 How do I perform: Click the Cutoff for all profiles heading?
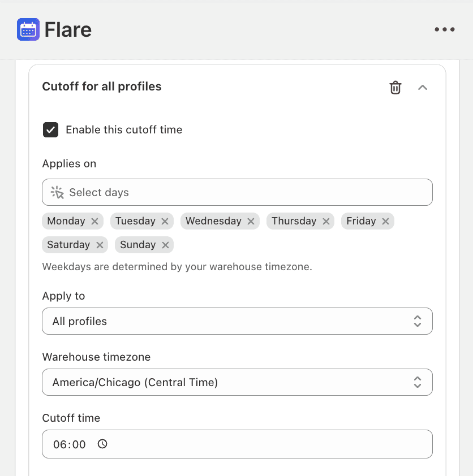coord(102,86)
